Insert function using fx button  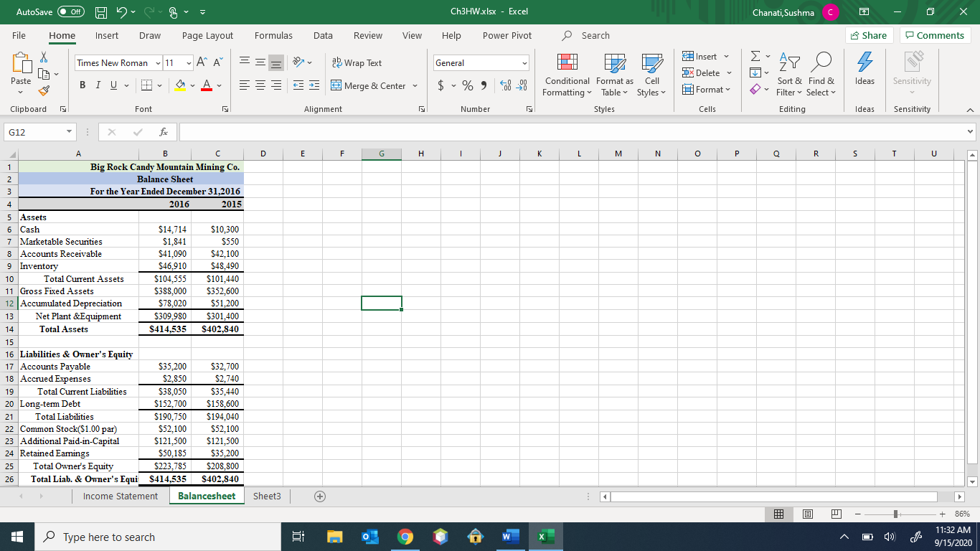pyautogui.click(x=164, y=133)
